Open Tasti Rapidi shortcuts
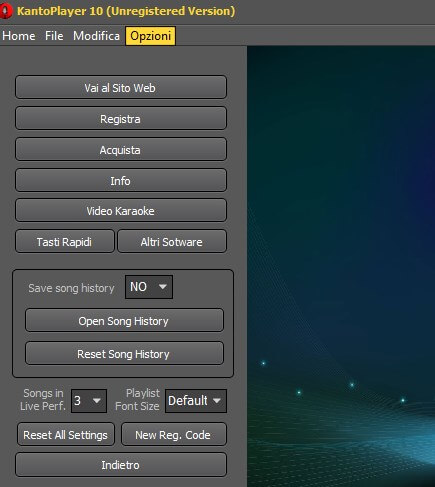Image resolution: width=435 pixels, height=487 pixels. point(65,241)
